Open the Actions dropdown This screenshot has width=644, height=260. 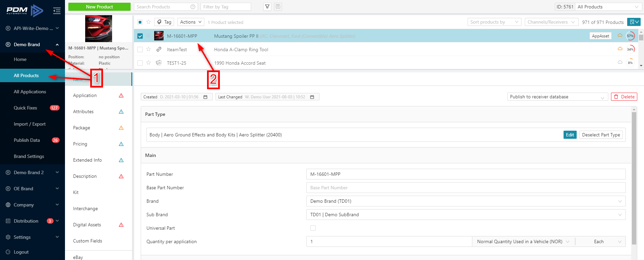pos(191,22)
